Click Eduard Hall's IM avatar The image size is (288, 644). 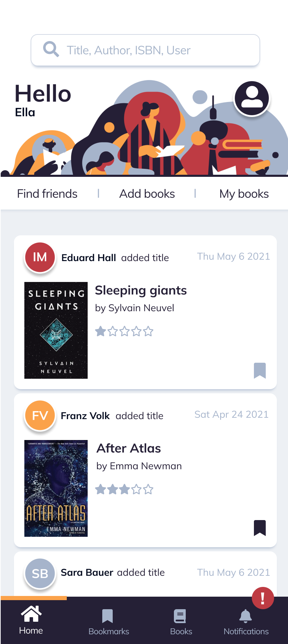pos(40,257)
